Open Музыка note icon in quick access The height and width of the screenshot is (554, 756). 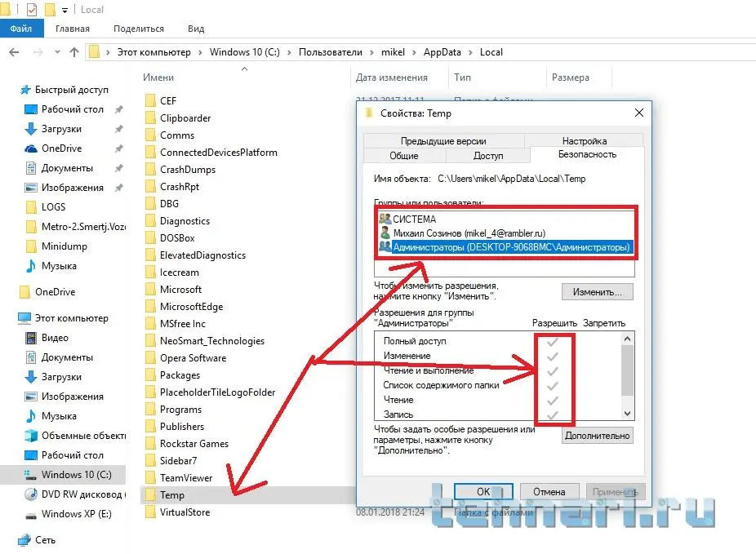(x=30, y=266)
